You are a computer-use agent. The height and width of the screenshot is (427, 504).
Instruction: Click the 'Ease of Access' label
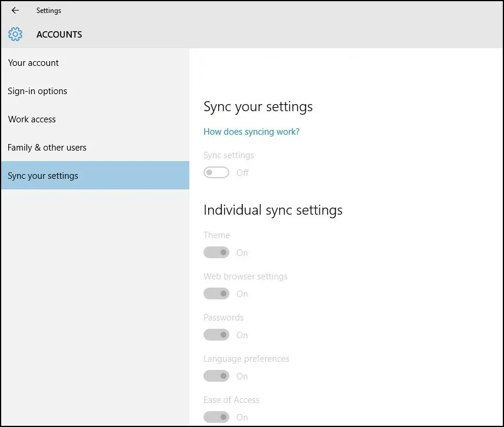coord(232,400)
